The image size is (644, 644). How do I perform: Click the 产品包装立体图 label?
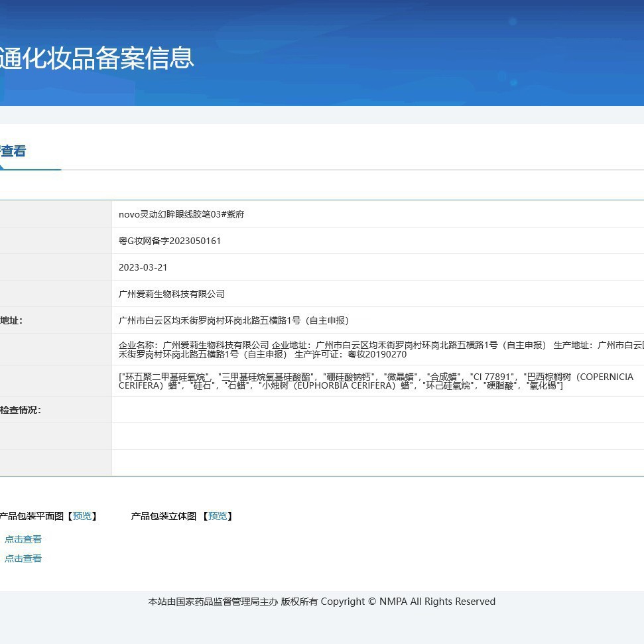pyautogui.click(x=163, y=516)
